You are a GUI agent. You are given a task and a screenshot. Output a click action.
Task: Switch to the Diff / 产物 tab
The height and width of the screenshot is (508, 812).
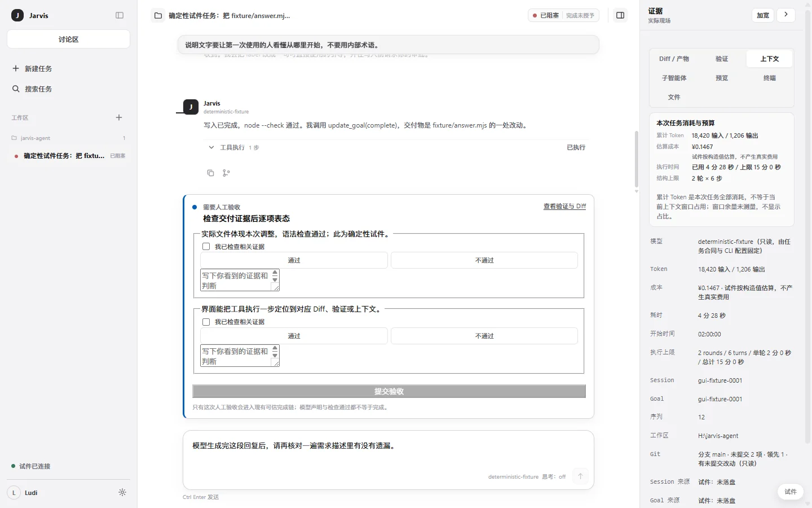click(x=674, y=59)
